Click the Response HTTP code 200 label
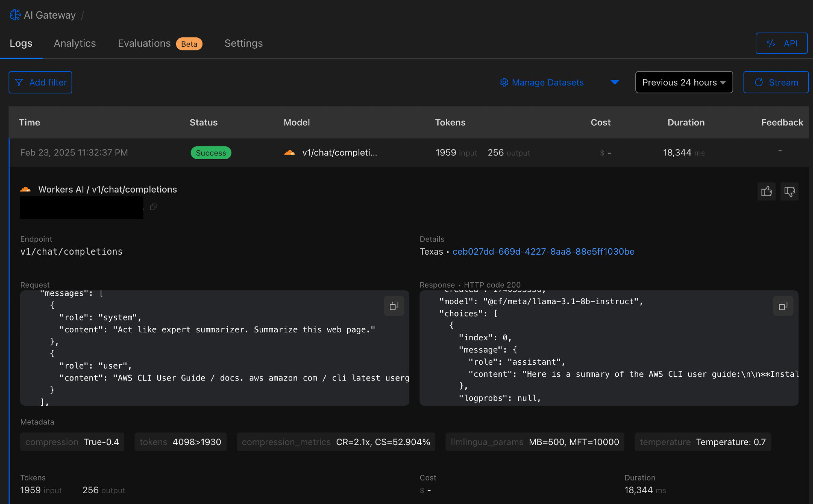813x504 pixels. 470,285
